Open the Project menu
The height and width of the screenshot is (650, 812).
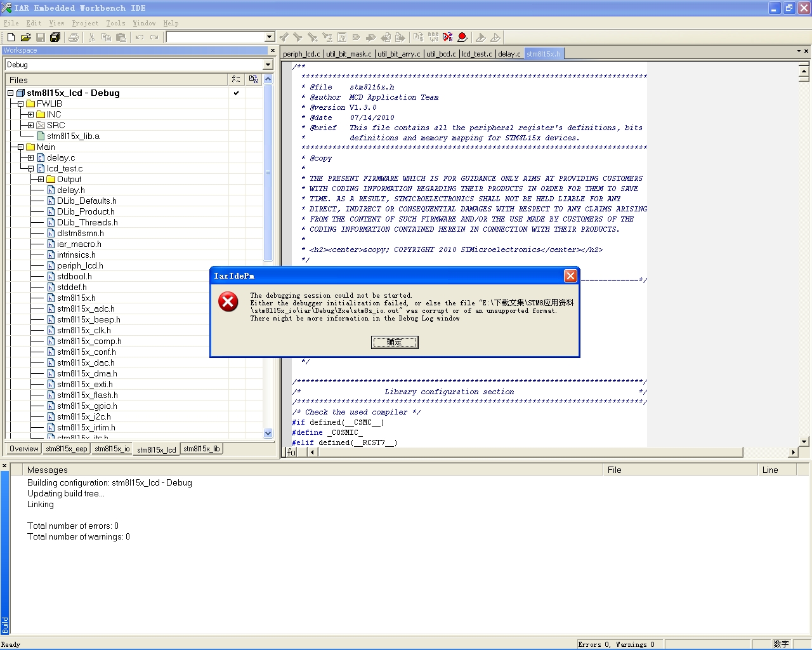point(85,23)
